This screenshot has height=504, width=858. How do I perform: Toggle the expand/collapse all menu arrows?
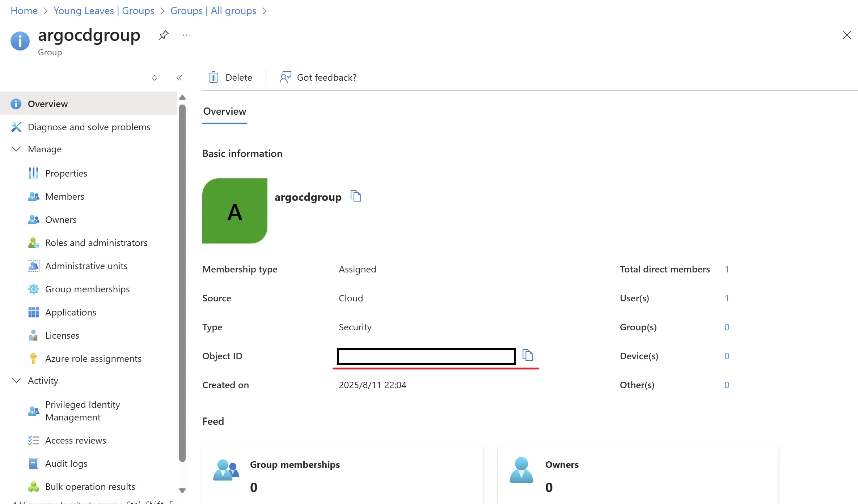[x=155, y=77]
